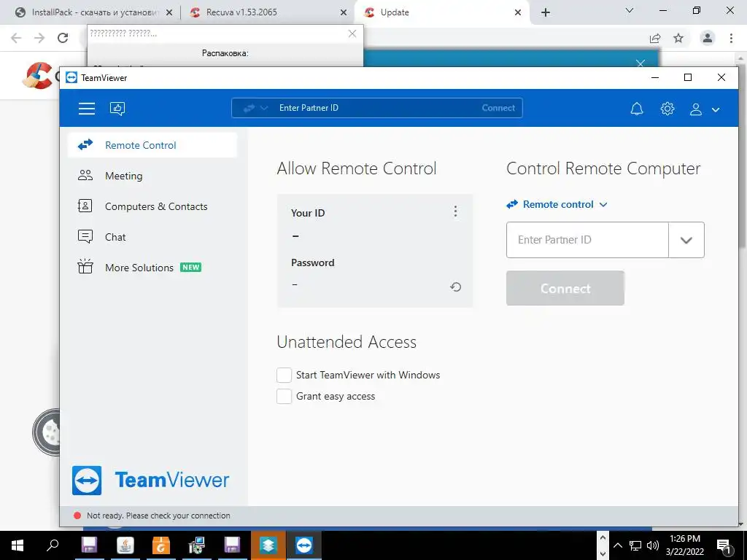Open the feedback icon in TeamViewer header
Screen dimensions: 747x560
click(x=117, y=109)
